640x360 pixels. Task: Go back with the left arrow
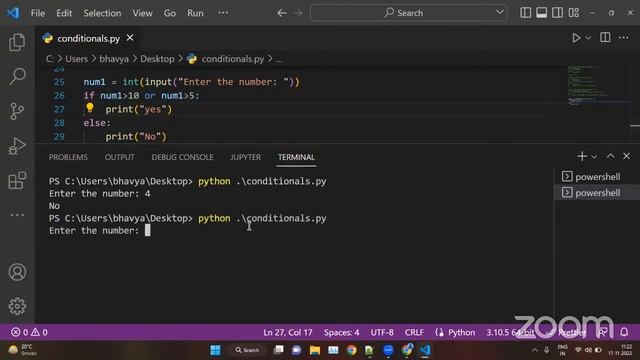click(x=282, y=13)
